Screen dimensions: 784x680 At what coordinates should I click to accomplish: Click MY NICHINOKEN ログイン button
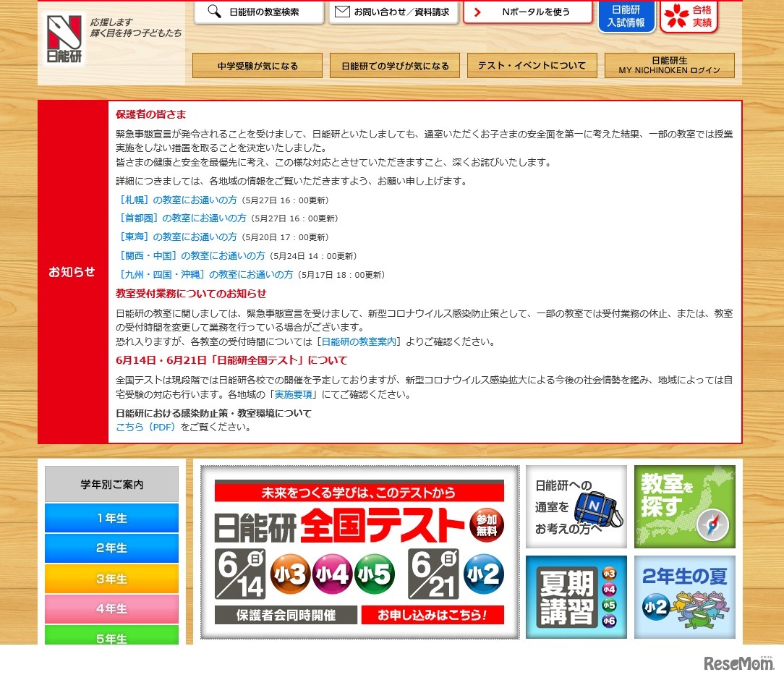click(669, 66)
